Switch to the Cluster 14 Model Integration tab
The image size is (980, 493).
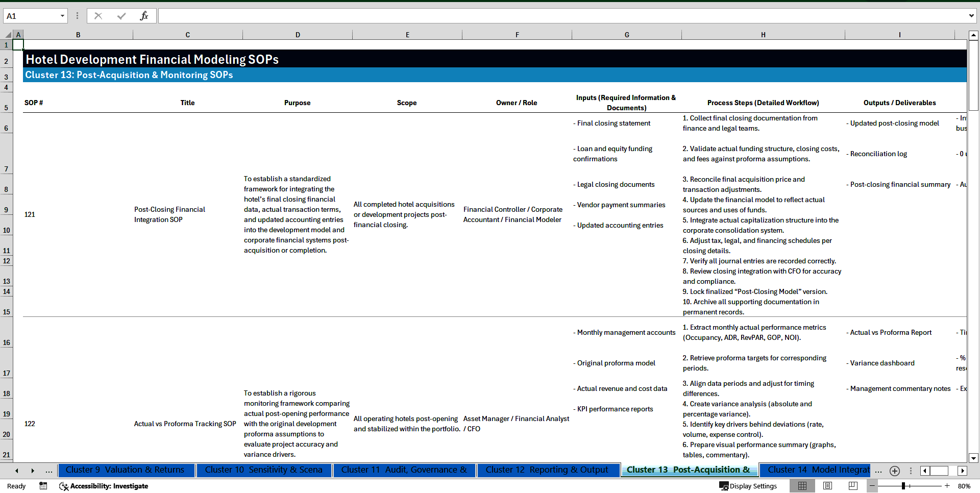(816, 470)
